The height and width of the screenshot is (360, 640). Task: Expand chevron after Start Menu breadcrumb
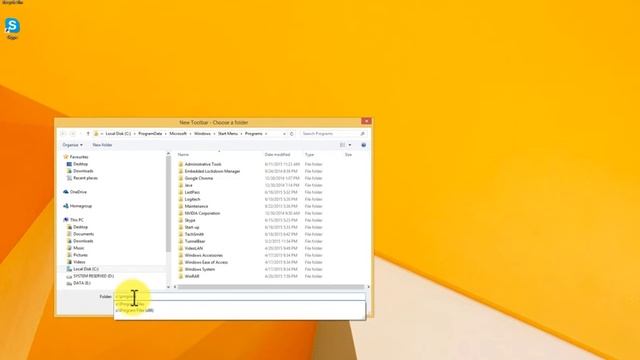pyautogui.click(x=241, y=133)
